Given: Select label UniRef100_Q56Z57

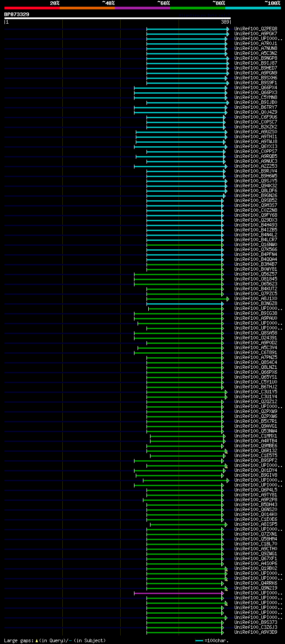Looking at the screenshot, I should (256, 274).
